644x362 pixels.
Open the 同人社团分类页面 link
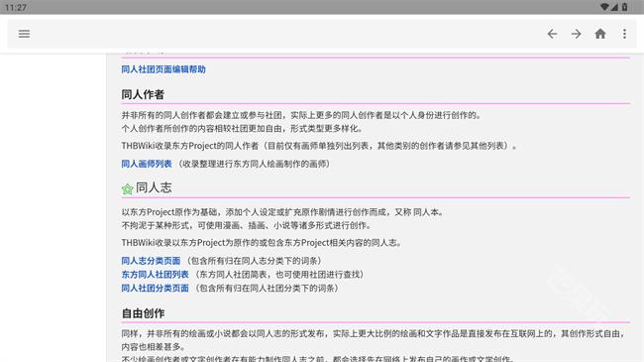point(155,288)
